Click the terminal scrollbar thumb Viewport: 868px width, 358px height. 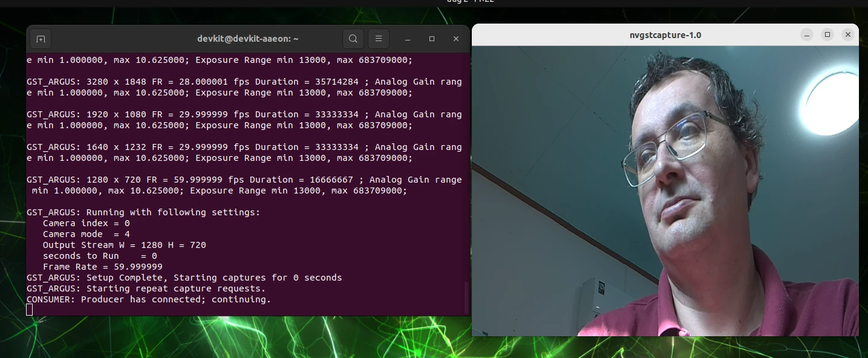pyautogui.click(x=466, y=297)
